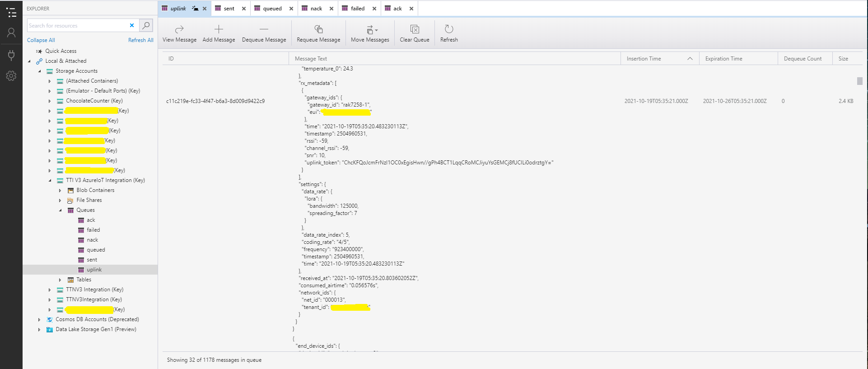Open the account management sidebar icon
Viewport: 868px width, 369px height.
(x=11, y=33)
